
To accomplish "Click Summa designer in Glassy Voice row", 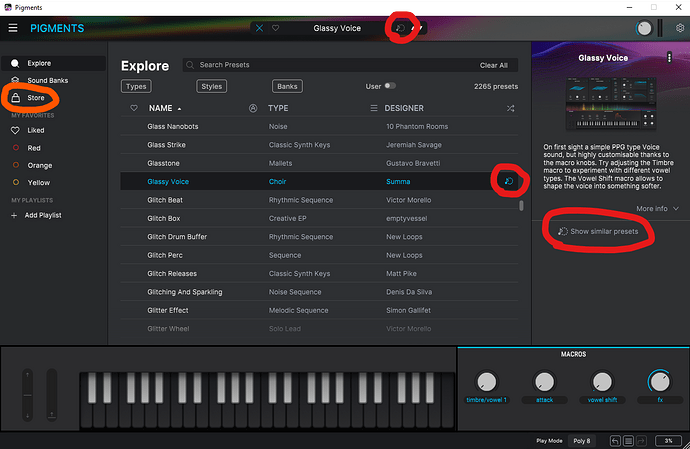I will click(x=398, y=182).
